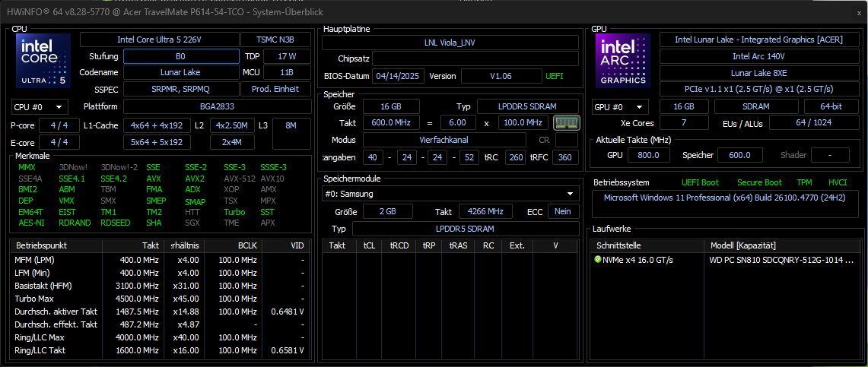Click the empty Chipsatz field

(475, 59)
